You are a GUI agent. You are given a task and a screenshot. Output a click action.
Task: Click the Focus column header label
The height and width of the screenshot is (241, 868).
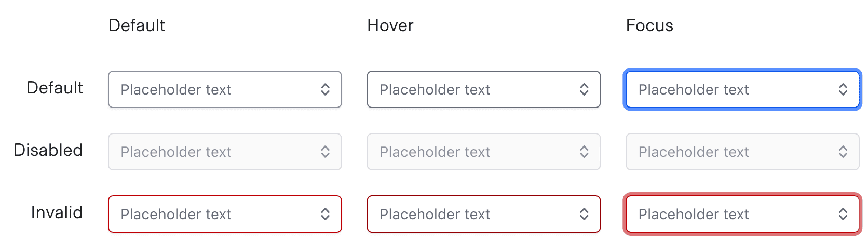click(649, 25)
